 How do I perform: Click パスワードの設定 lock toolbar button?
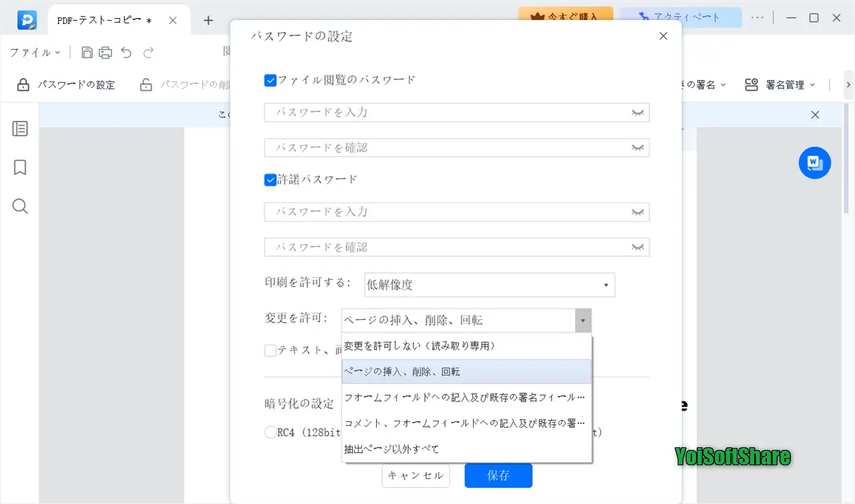pos(65,85)
